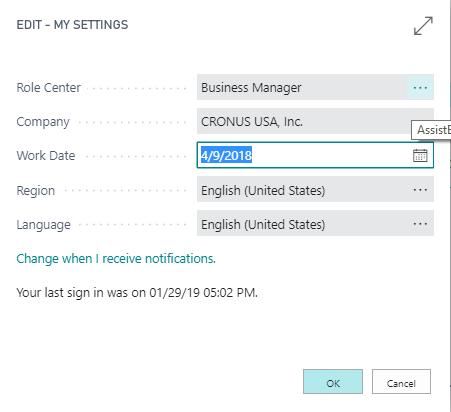The image size is (451, 412).
Task: Dismiss the dialog with Cancel
Action: (401, 382)
